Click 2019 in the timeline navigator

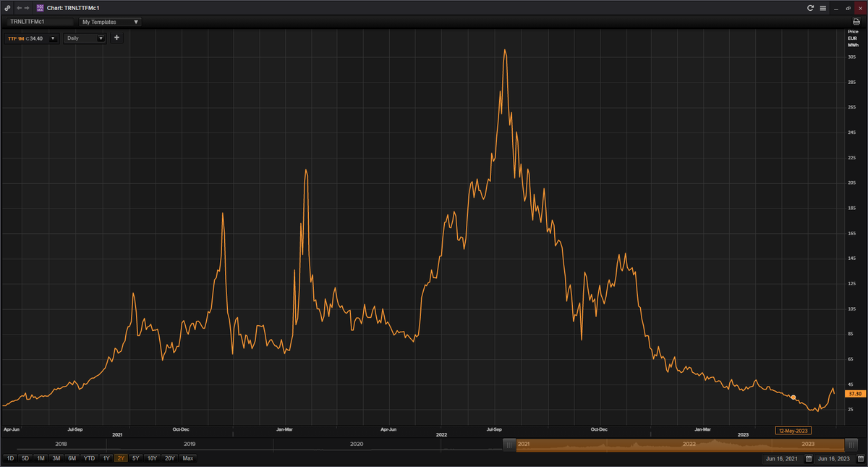click(x=190, y=444)
